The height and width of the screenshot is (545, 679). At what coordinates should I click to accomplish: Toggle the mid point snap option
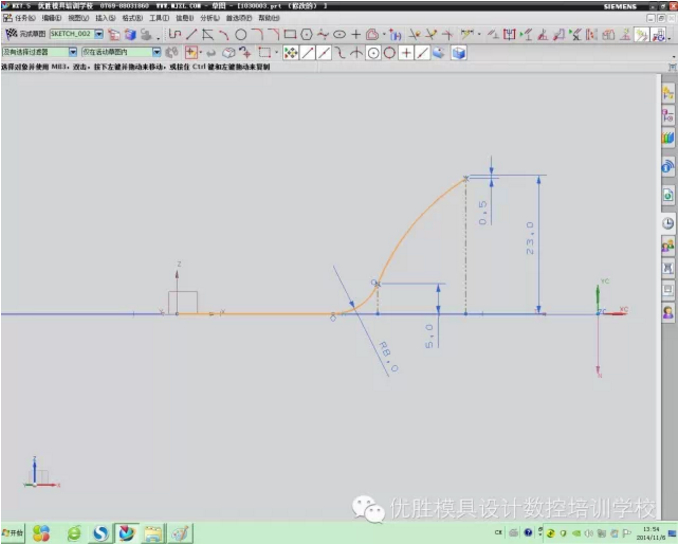pos(325,52)
